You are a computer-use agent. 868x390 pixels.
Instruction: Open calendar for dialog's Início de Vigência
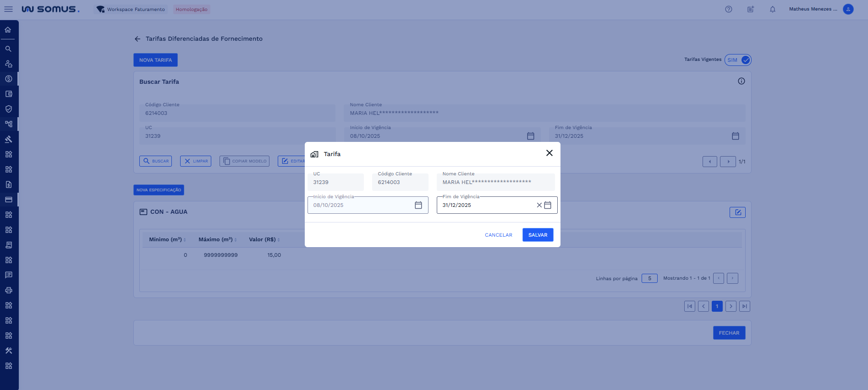pyautogui.click(x=418, y=205)
